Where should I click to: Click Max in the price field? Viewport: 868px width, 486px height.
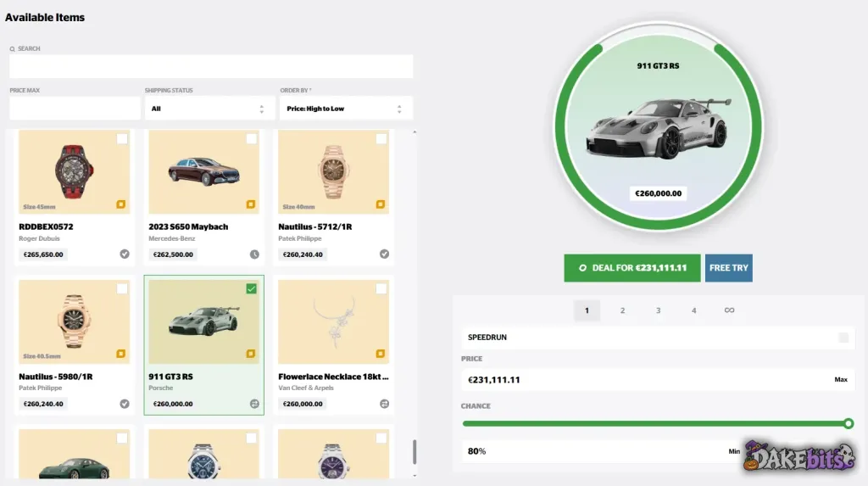[841, 380]
